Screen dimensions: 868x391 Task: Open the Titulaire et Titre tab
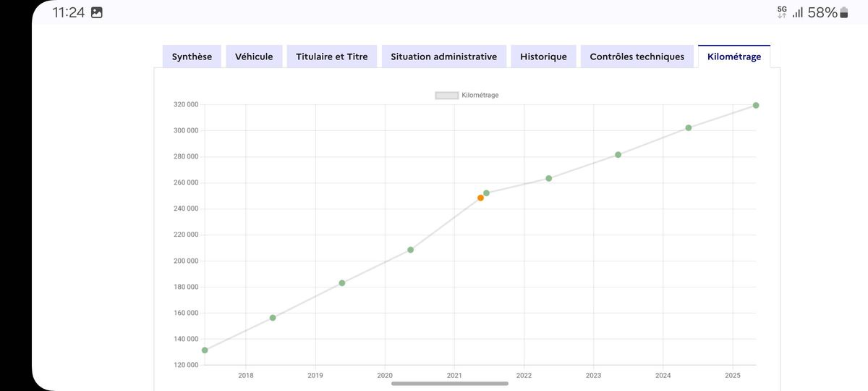[x=331, y=56]
